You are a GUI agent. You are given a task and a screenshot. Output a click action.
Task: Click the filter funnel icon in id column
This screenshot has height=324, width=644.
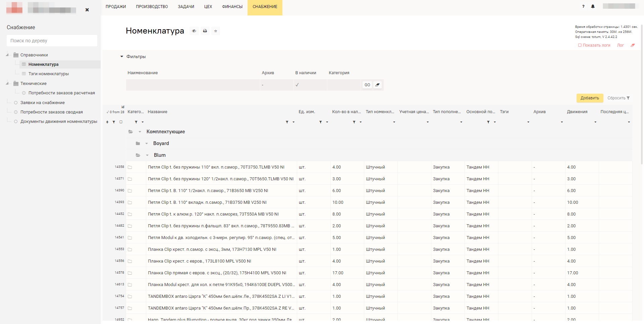click(114, 122)
